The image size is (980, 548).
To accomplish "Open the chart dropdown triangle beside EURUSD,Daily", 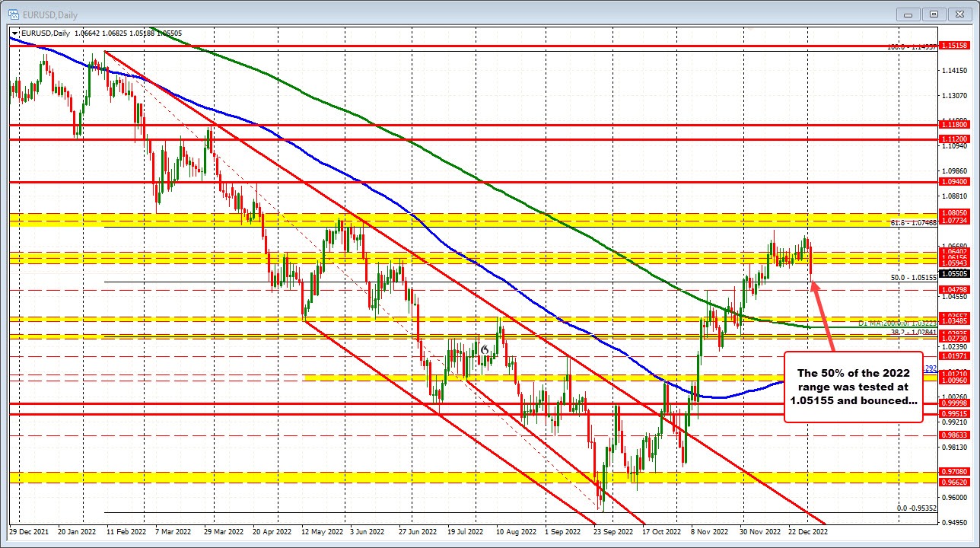I will (14, 33).
